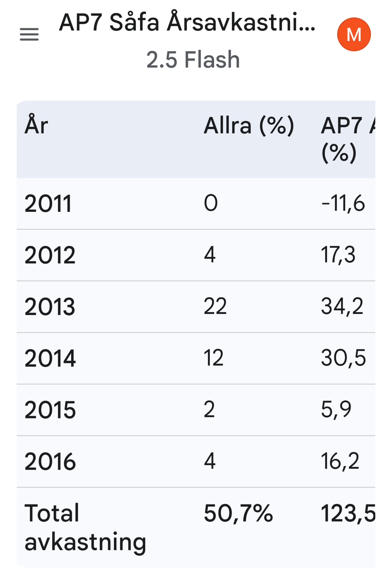The width and height of the screenshot is (392, 572).
Task: Select the Allra (%) column header
Action: click(249, 125)
